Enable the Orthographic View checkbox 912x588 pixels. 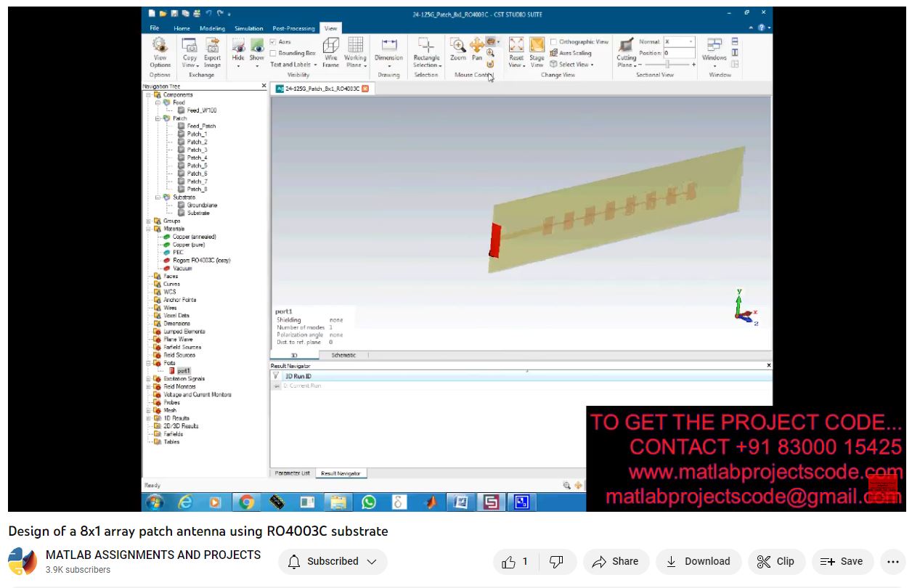pyautogui.click(x=554, y=42)
